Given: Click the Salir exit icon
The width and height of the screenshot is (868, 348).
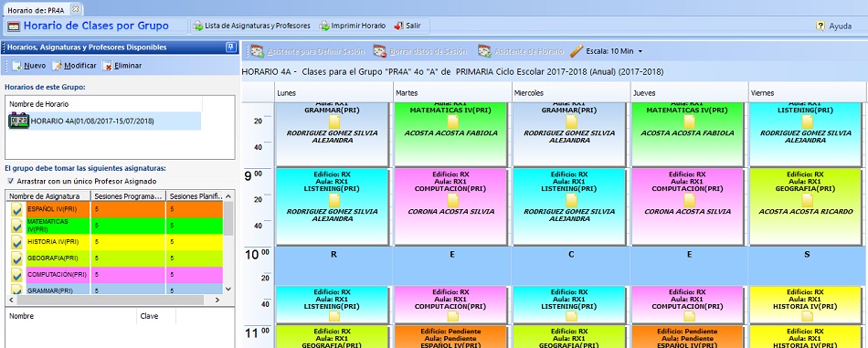Looking at the screenshot, I should point(398,26).
